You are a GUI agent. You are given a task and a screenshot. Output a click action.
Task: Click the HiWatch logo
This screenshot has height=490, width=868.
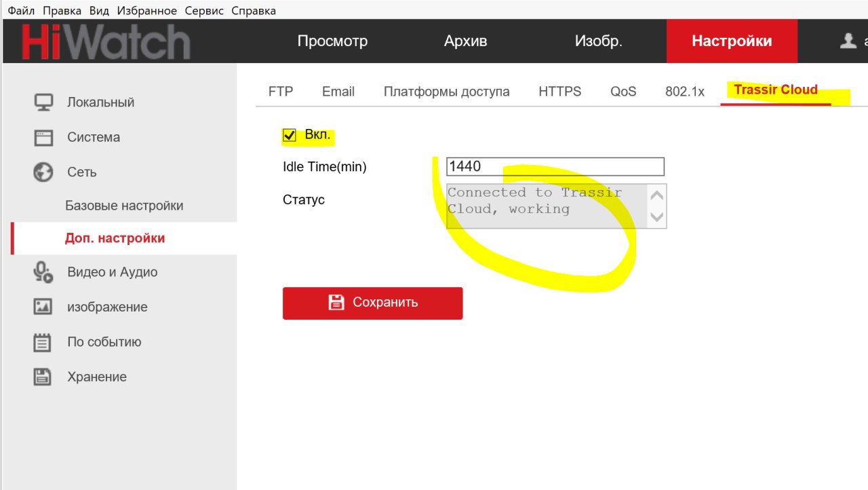[106, 41]
